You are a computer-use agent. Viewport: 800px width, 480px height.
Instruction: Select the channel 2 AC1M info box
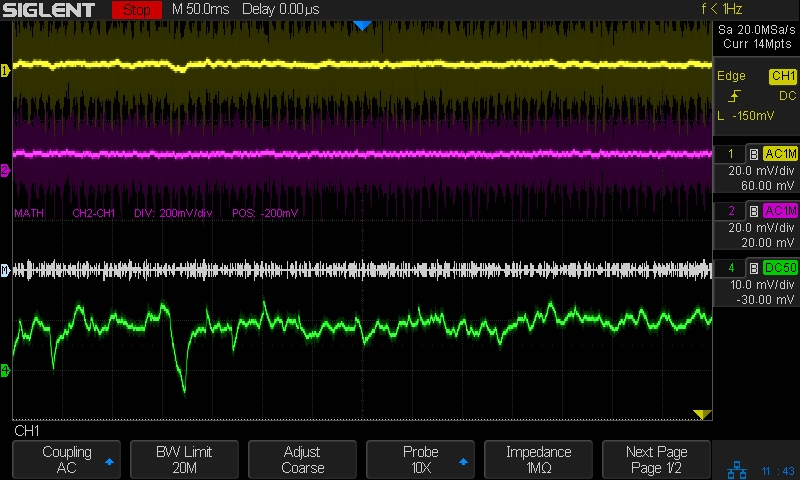pyautogui.click(x=756, y=226)
